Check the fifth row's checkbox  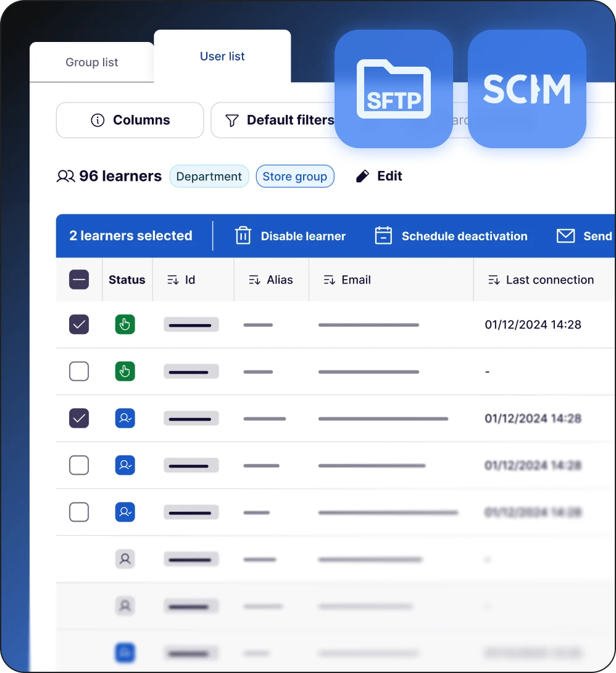[x=79, y=512]
